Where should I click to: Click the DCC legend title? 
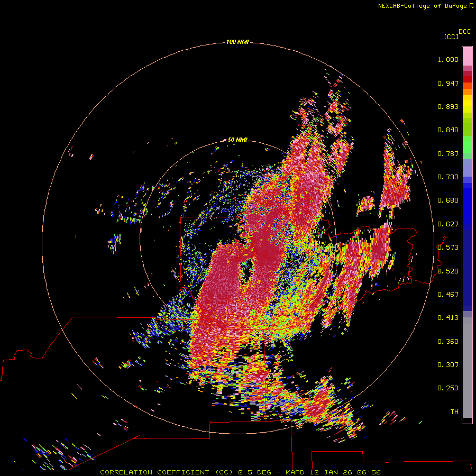pos(464,32)
